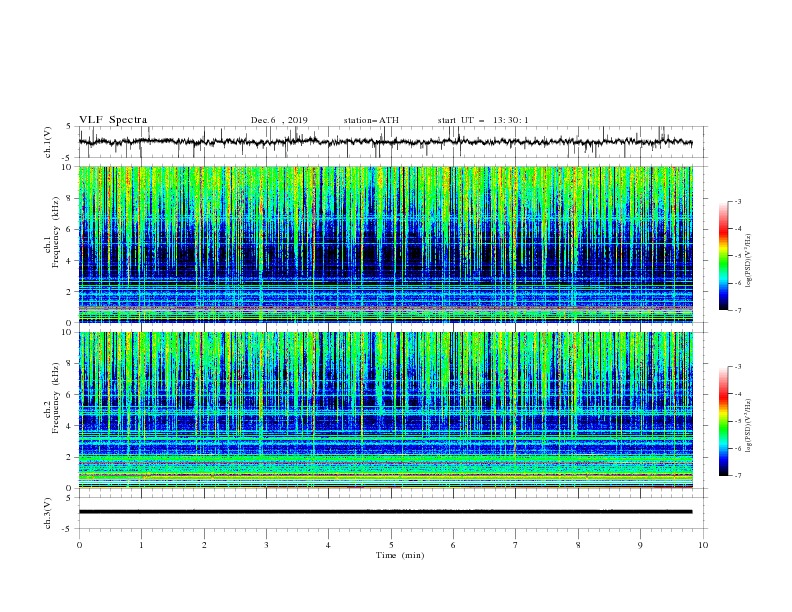Screen dimensions: 792x612
Task: Click the '-5' tick on upper colorbar
Action: pos(738,256)
